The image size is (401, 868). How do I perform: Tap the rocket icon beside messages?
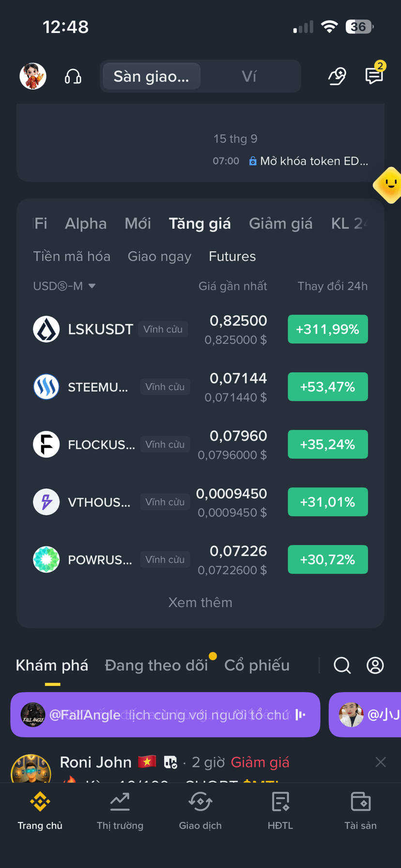[x=337, y=77]
